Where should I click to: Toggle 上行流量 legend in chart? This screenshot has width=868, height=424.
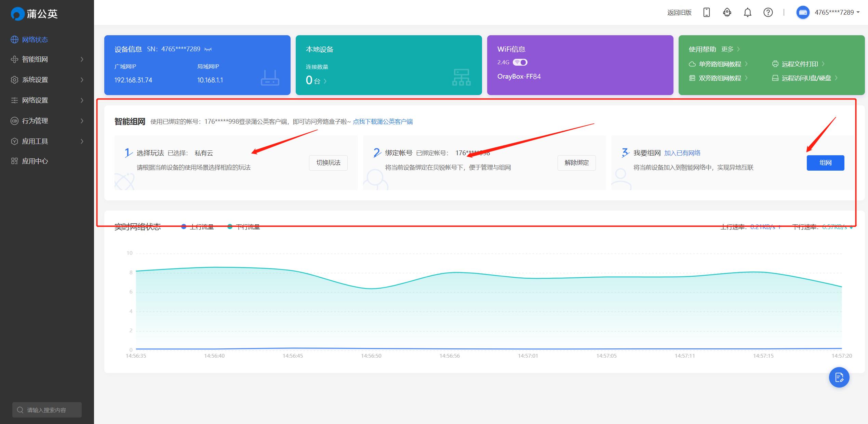(198, 227)
